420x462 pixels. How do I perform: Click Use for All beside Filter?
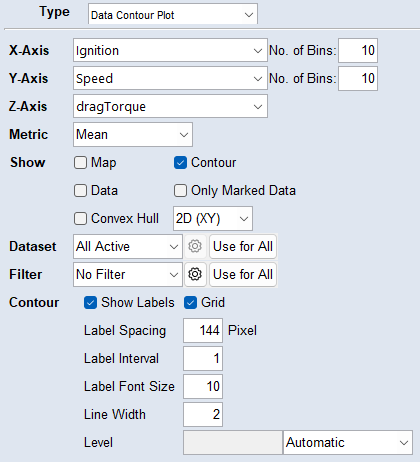pos(243,274)
